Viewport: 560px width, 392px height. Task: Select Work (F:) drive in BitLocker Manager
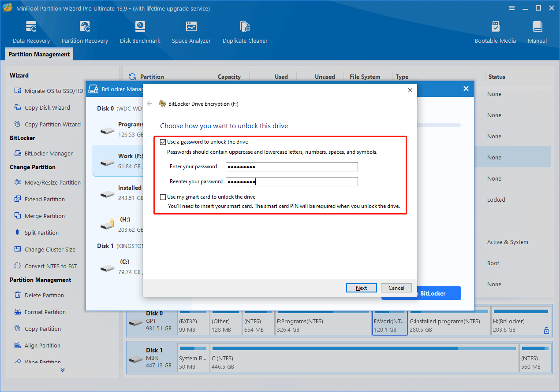tap(117, 161)
